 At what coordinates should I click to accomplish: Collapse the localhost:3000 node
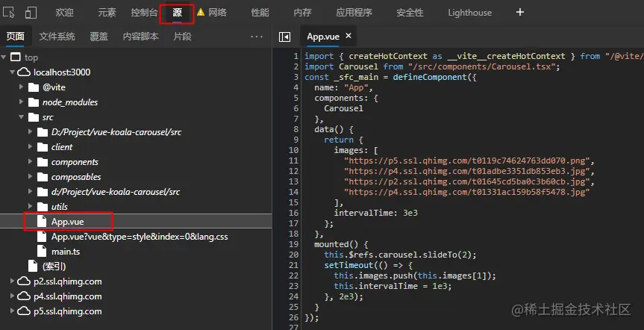[13, 72]
